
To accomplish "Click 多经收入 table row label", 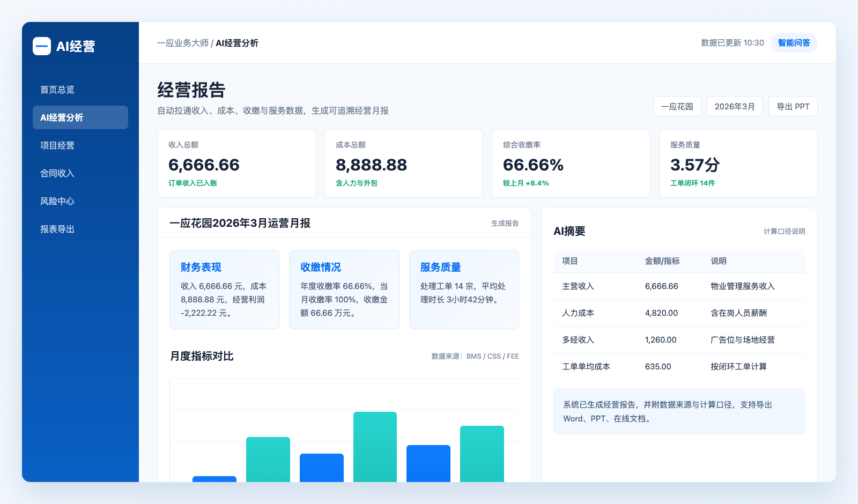I will pos(578,340).
